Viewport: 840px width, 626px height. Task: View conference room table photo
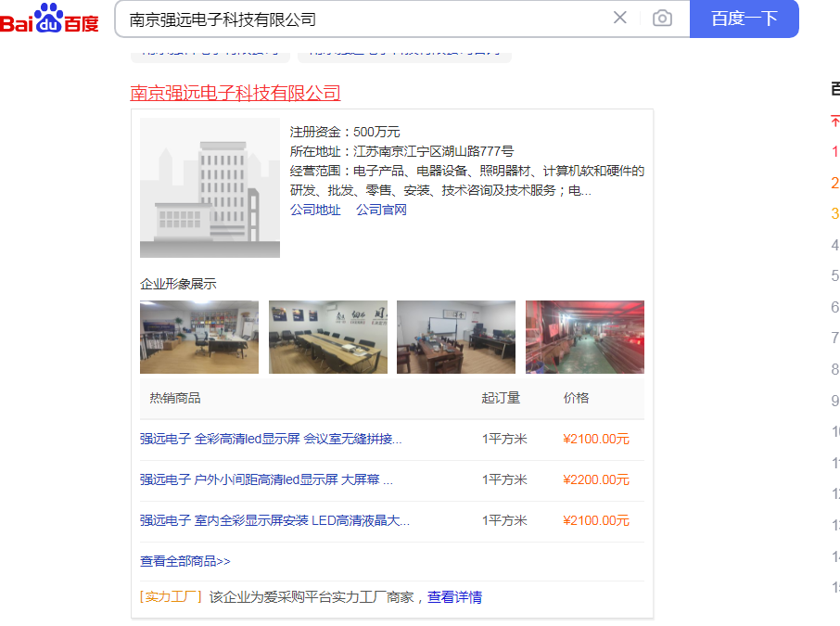coord(328,338)
